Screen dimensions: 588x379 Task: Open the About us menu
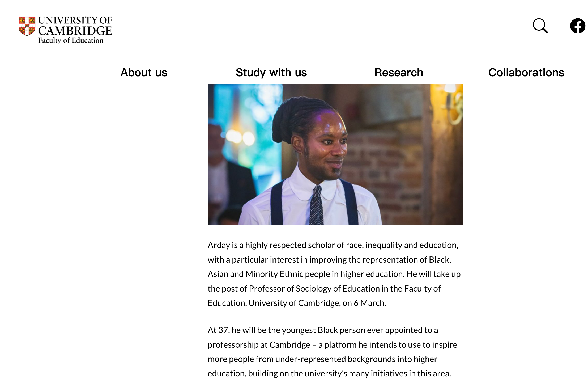(x=144, y=72)
